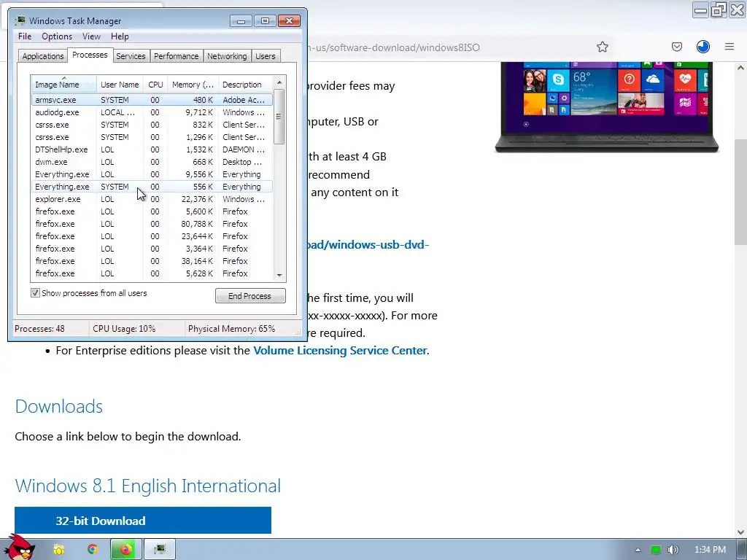Click browser page scroll down arrow
747x560 pixels.
point(740,532)
